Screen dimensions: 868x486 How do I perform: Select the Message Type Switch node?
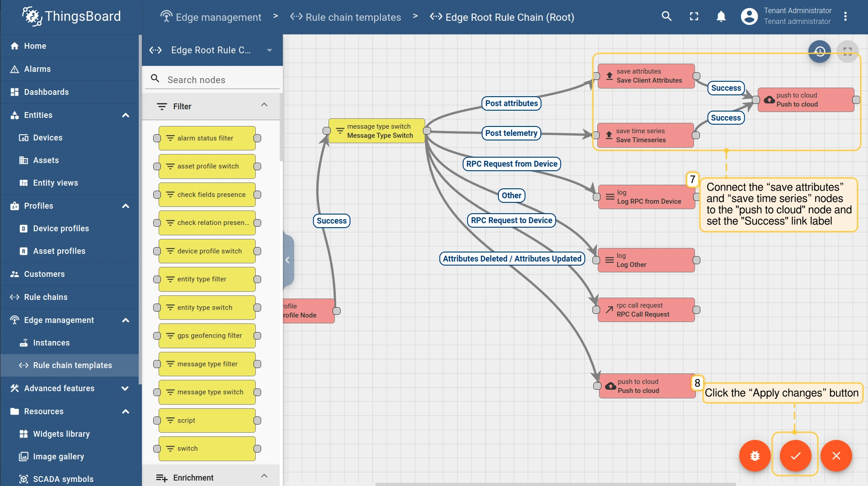(377, 131)
